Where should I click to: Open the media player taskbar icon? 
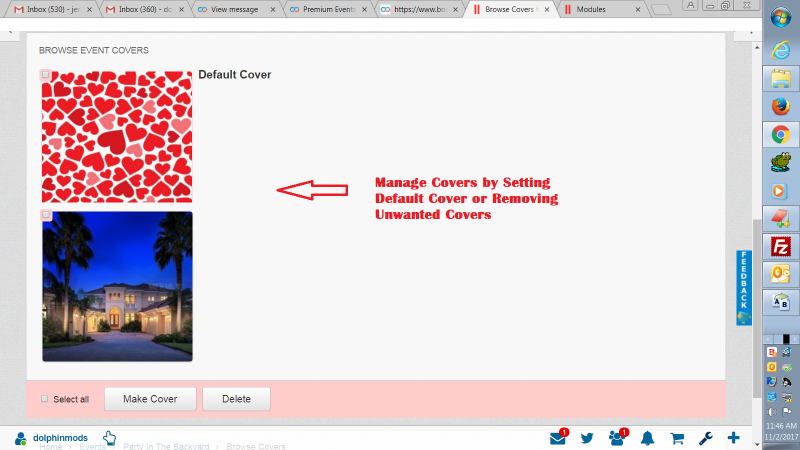[x=780, y=191]
